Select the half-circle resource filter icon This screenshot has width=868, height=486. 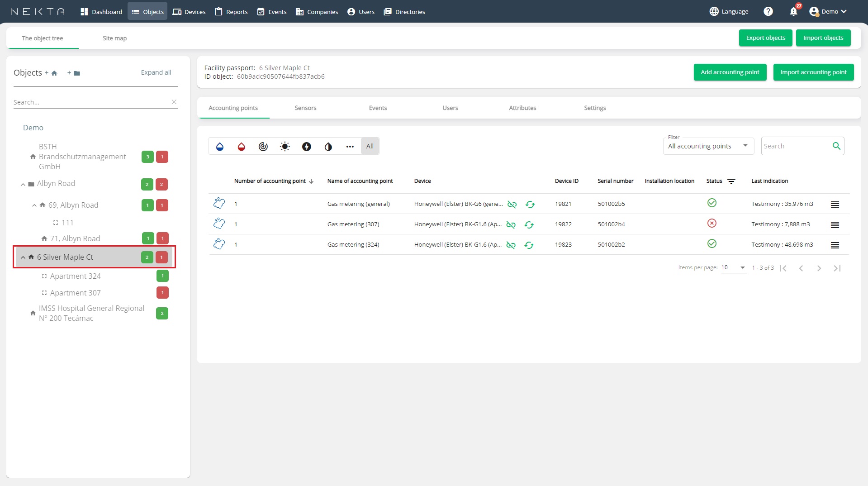click(328, 146)
